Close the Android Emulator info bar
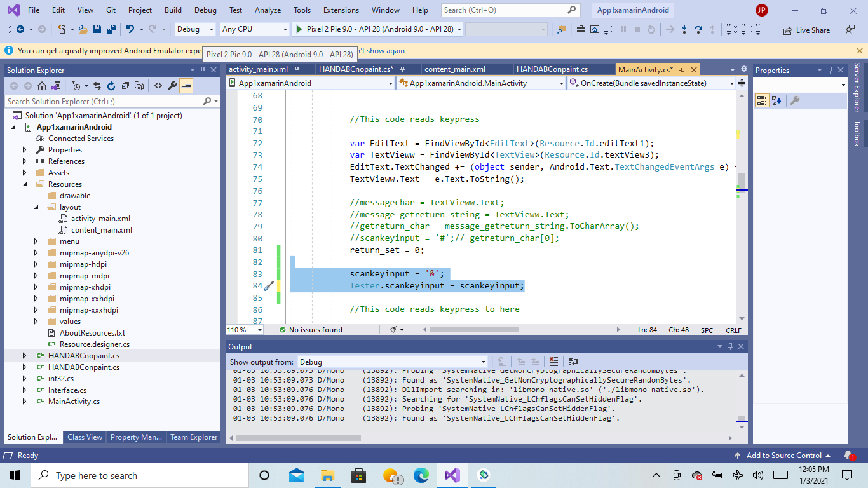This screenshot has width=868, height=488. (859, 50)
